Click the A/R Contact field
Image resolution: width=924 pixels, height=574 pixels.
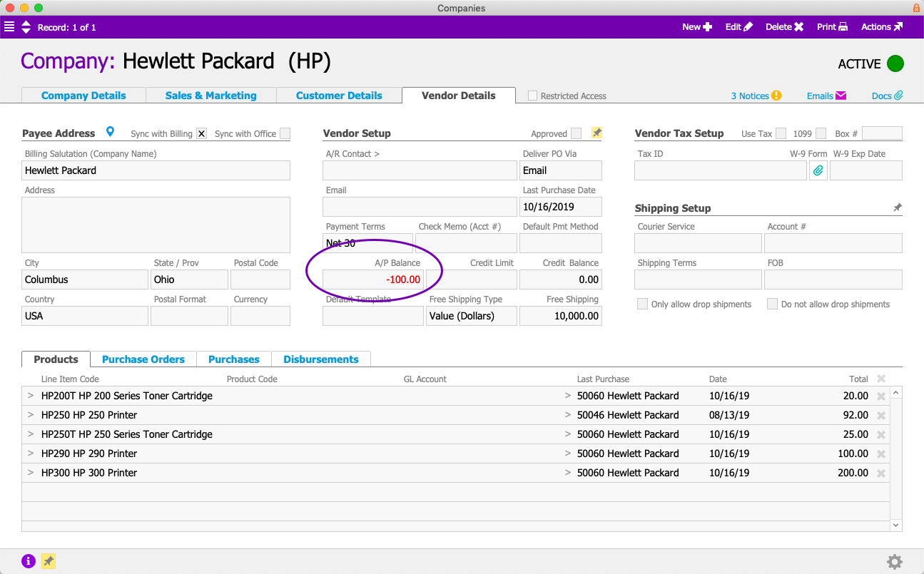420,170
